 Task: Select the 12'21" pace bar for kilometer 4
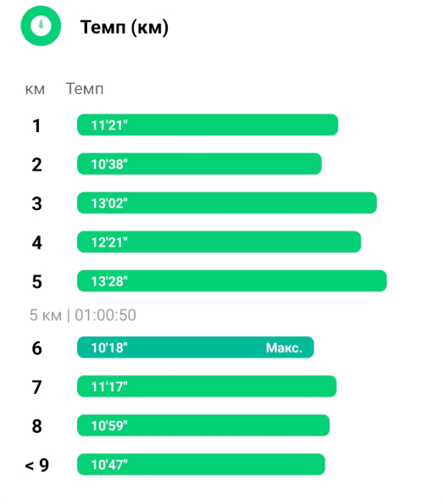point(219,241)
